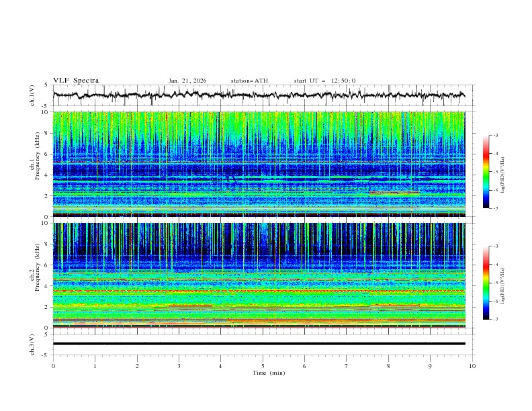This screenshot has height=411, width=532.
Task: Click the 'start UT = 12:50:0' text
Action: click(324, 81)
